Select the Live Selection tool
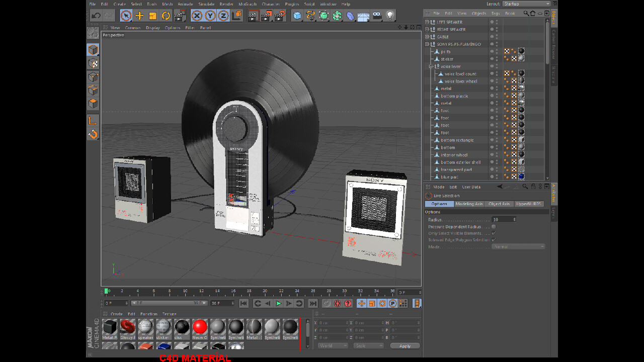644x362 pixels. coord(125,16)
